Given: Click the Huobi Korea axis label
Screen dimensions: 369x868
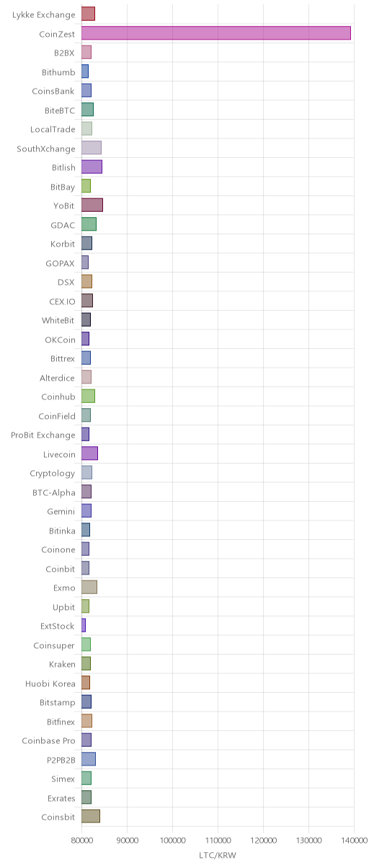Looking at the screenshot, I should pos(50,683).
